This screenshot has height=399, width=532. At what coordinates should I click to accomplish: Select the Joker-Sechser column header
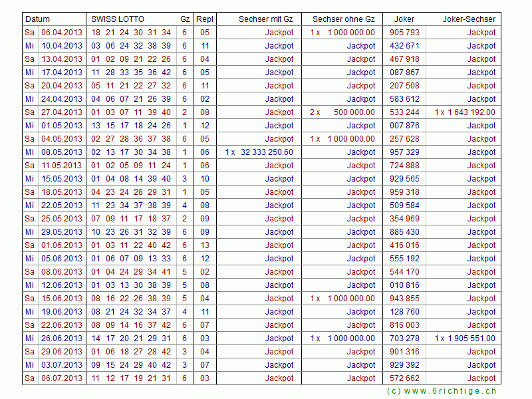[x=469, y=19]
